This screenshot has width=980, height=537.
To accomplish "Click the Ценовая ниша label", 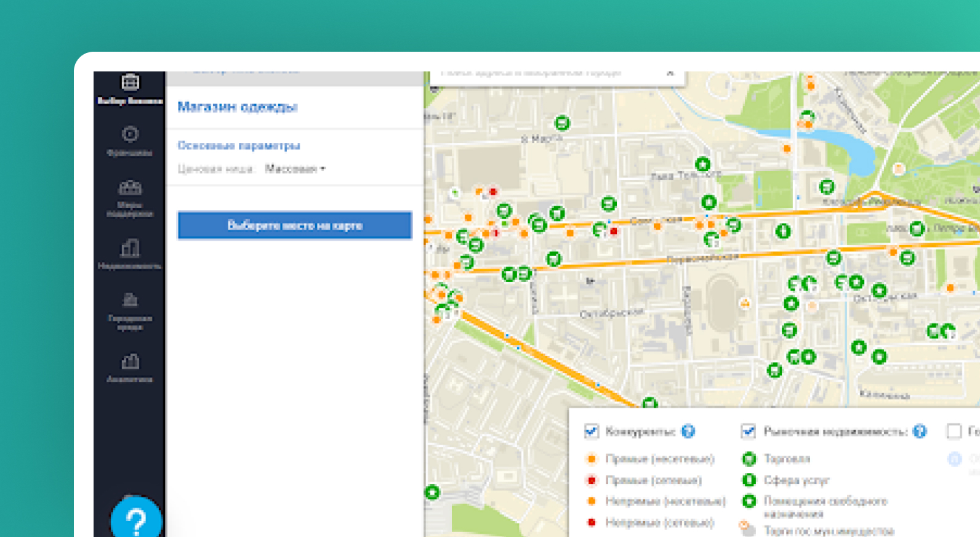I will tap(215, 169).
